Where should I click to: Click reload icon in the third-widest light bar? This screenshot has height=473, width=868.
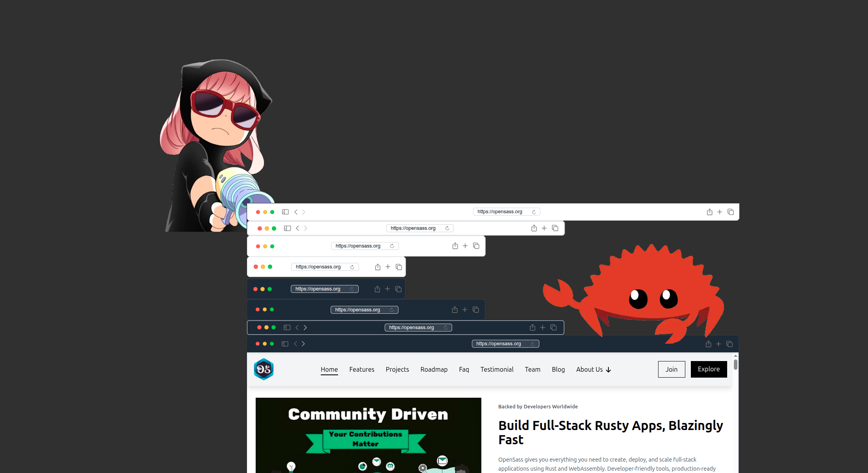point(392,246)
